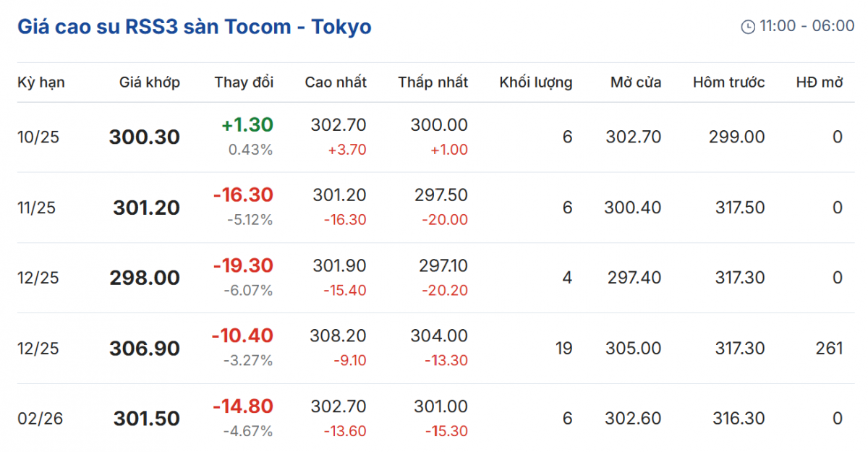The image size is (868, 452).
Task: Click the clock icon next to trading hours
Action: [x=748, y=27]
